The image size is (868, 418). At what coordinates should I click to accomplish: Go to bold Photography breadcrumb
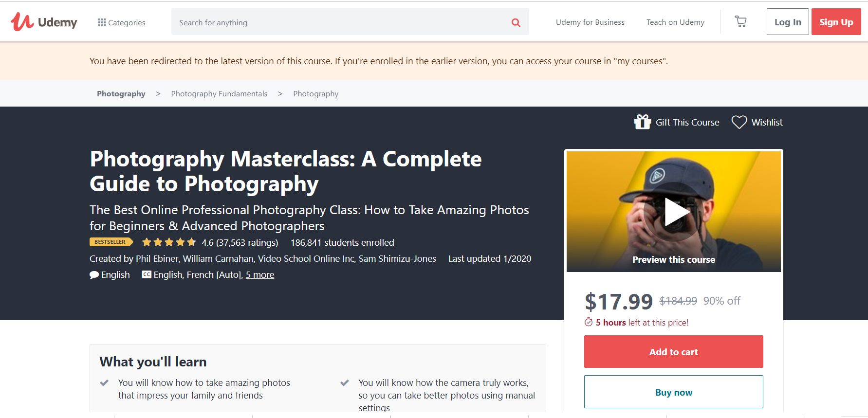tap(121, 93)
